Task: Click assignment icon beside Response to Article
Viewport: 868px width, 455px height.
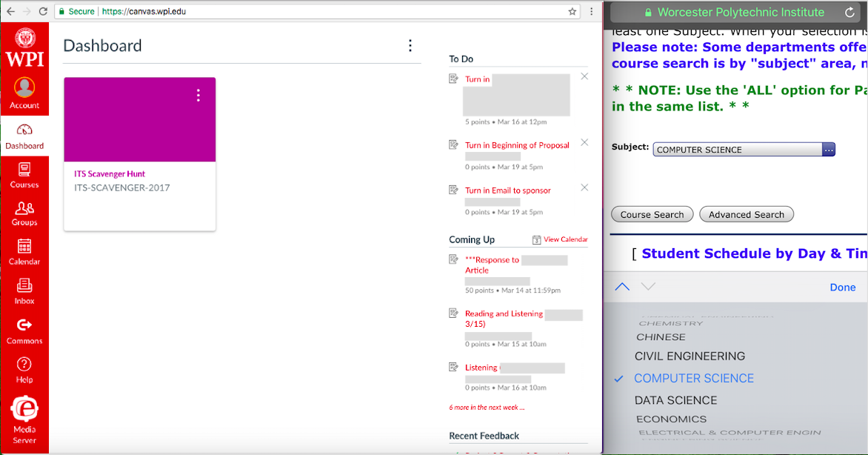Action: coord(453,259)
